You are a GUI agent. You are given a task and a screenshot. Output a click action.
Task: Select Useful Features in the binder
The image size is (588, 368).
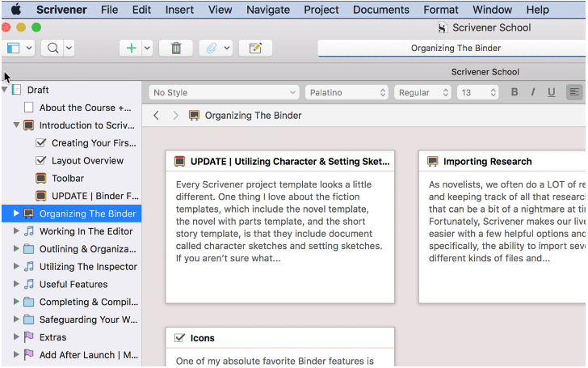click(x=73, y=284)
